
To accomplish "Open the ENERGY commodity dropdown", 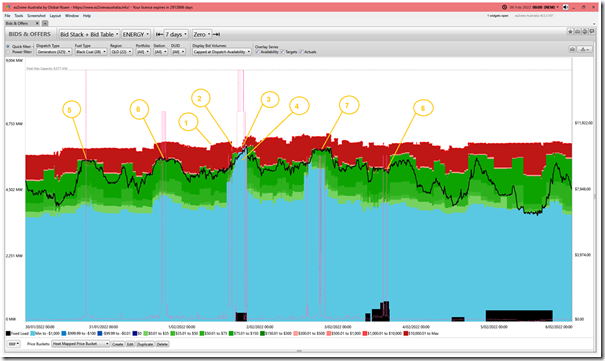I will coord(136,34).
